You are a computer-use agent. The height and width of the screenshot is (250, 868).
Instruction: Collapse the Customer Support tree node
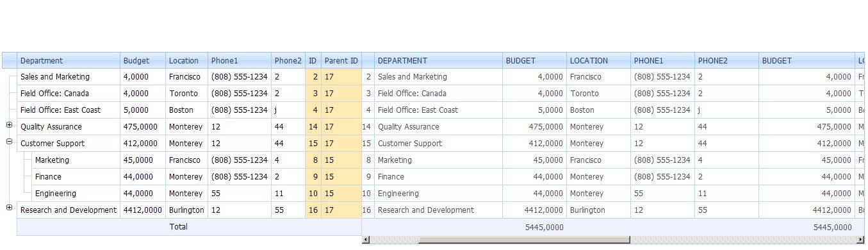pos(10,142)
